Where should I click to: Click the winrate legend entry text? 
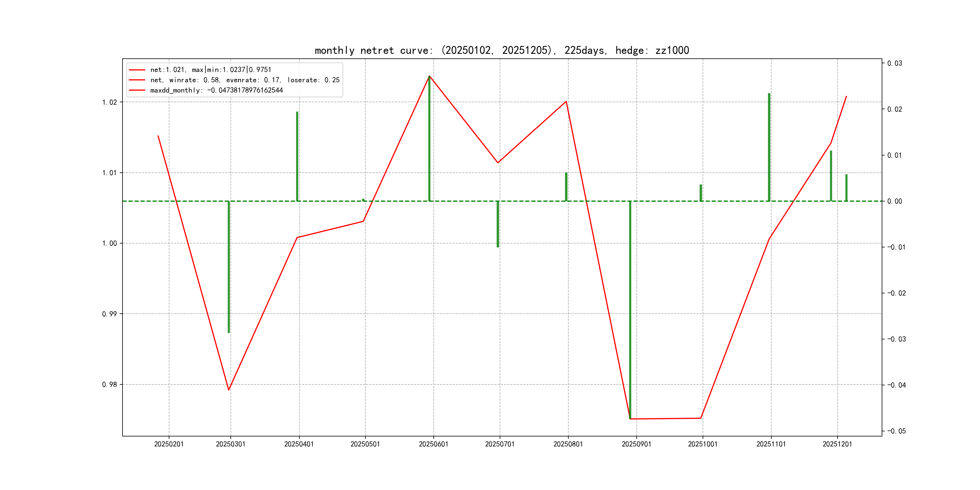[x=245, y=80]
